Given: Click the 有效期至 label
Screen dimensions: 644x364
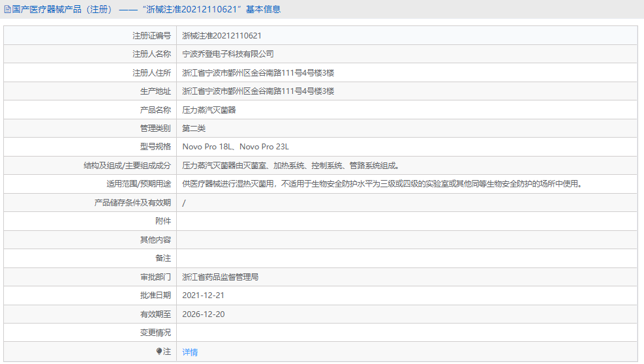Looking at the screenshot, I should tap(155, 314).
